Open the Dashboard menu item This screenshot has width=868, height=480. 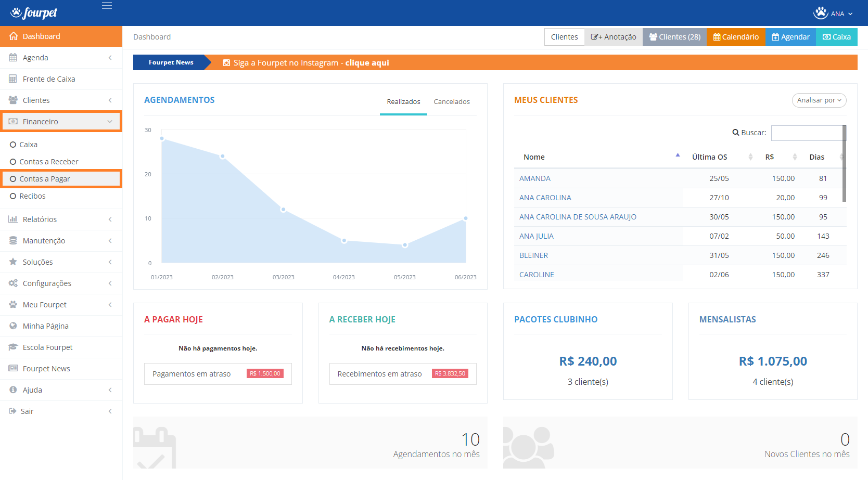(61, 36)
